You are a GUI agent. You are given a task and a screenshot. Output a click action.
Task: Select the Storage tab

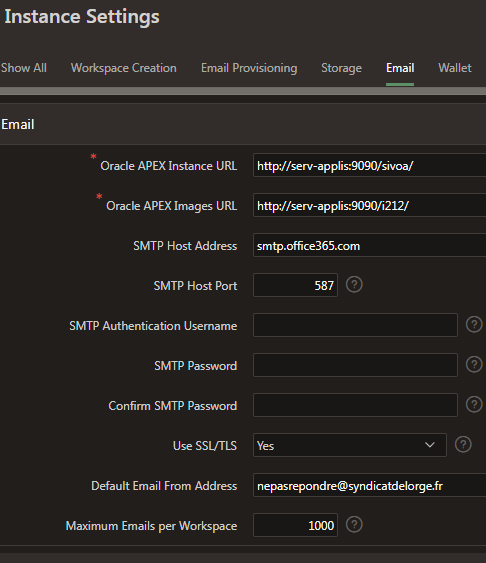click(x=341, y=68)
